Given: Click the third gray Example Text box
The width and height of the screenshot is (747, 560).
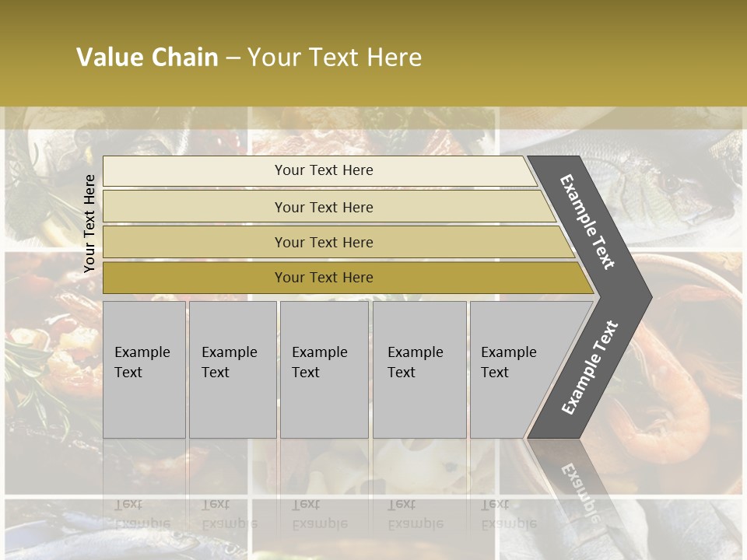Looking at the screenshot, I should coord(324,369).
